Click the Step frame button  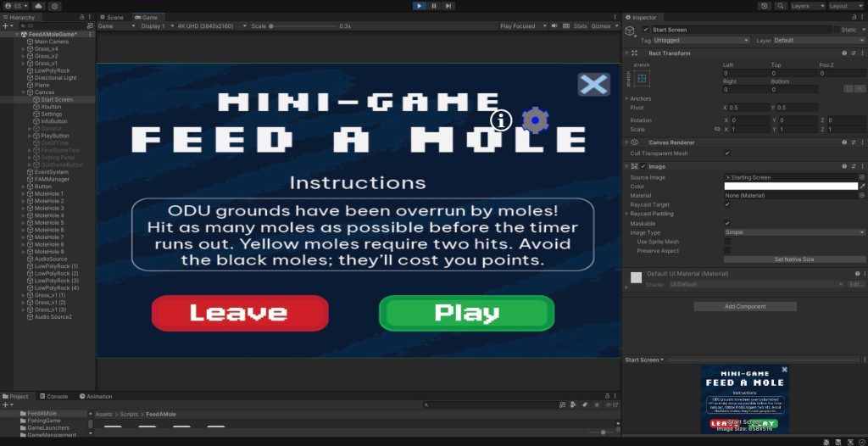[x=448, y=6]
